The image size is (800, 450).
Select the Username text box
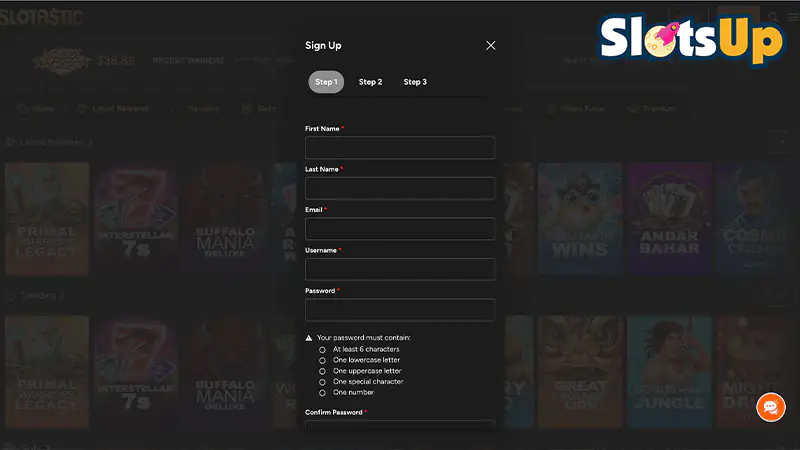(x=400, y=269)
